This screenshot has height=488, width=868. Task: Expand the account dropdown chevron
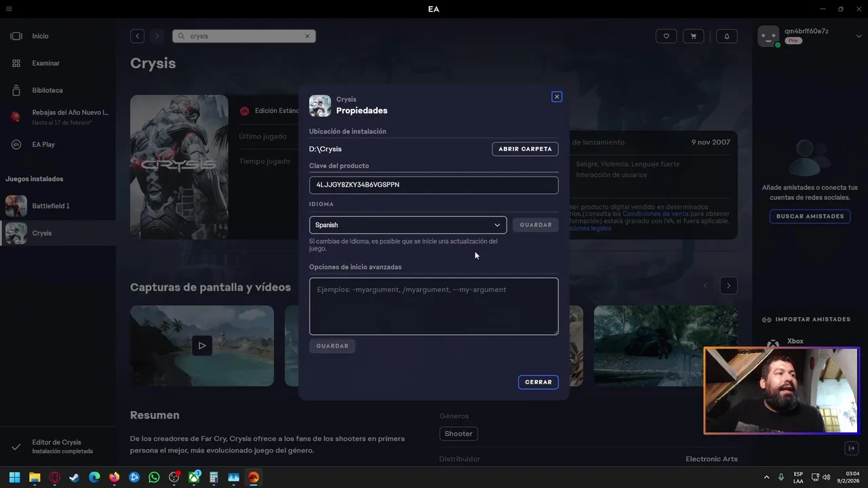point(859,36)
